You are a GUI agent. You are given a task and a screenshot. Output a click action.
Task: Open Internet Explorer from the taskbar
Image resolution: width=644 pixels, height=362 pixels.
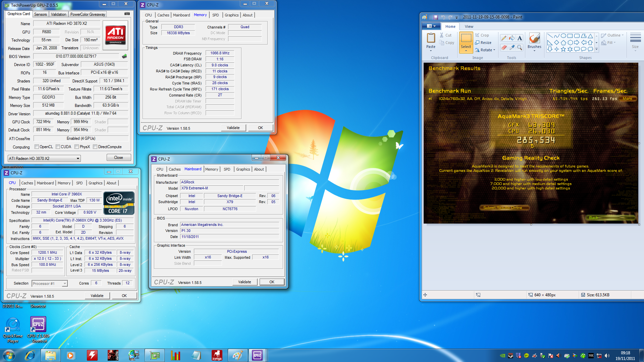(30, 355)
